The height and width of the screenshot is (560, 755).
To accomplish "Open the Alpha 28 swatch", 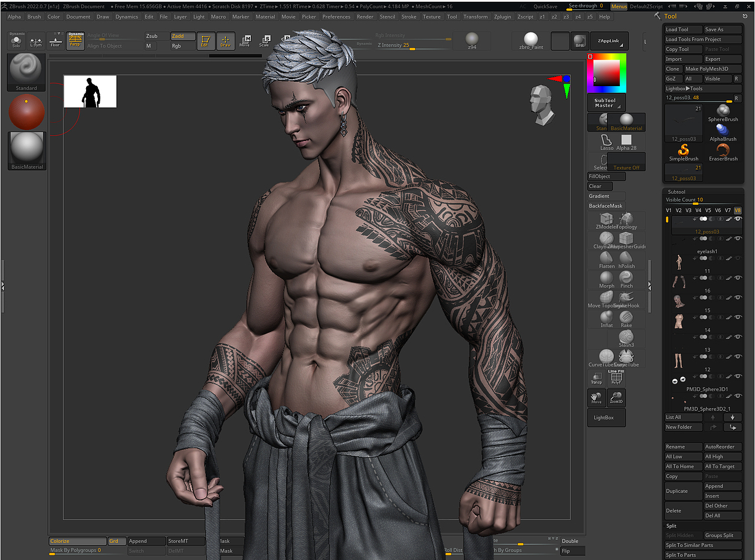I will (x=626, y=142).
